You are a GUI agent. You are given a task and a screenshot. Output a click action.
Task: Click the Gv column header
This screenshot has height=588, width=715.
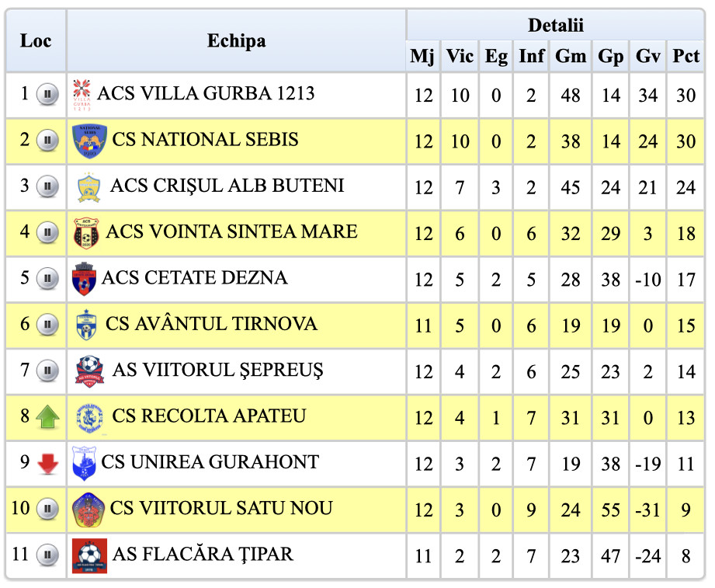pyautogui.click(x=647, y=56)
